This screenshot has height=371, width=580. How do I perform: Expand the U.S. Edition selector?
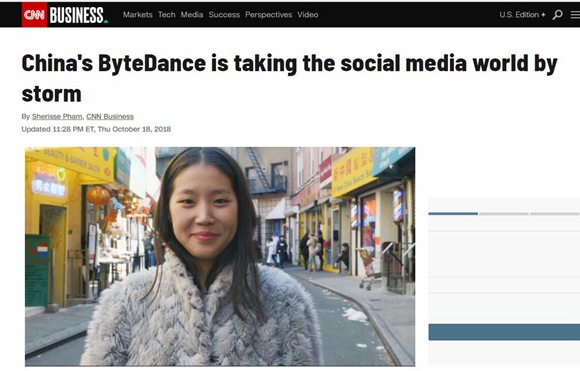point(522,15)
